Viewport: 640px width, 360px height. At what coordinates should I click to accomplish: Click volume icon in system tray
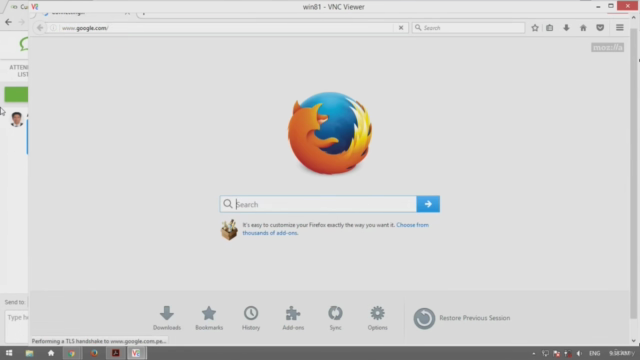pyautogui.click(x=579, y=353)
